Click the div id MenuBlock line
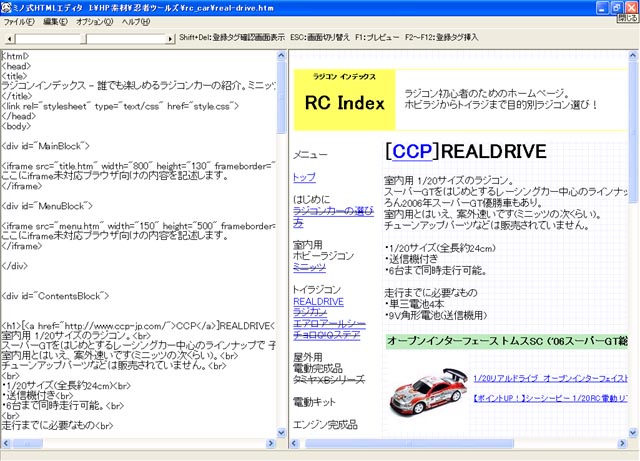Screen dimensions: 640x461 pos(47,206)
